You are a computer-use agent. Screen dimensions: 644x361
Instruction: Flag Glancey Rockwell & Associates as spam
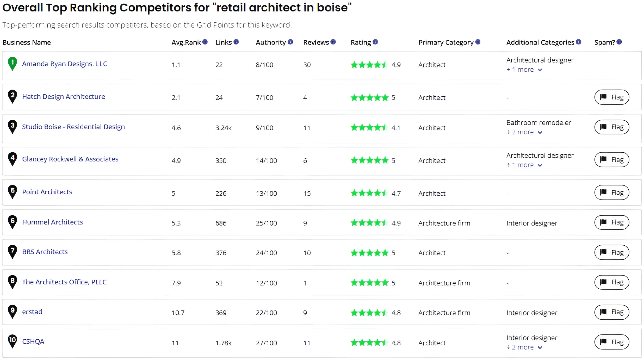[x=612, y=160]
